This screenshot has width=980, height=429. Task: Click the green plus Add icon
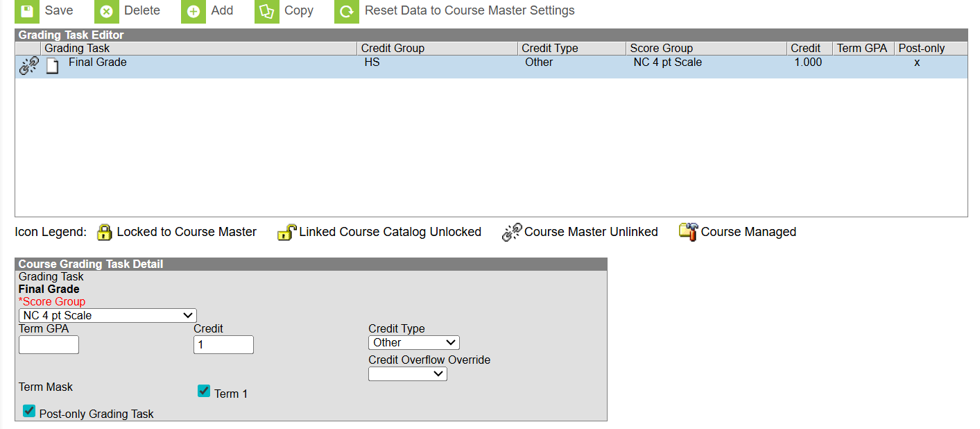point(193,10)
